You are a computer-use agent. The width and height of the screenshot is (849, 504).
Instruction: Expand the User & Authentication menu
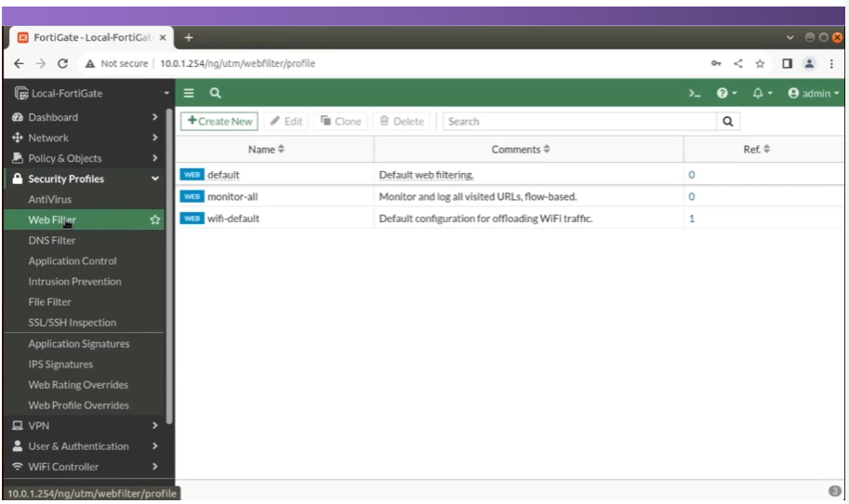click(85, 446)
